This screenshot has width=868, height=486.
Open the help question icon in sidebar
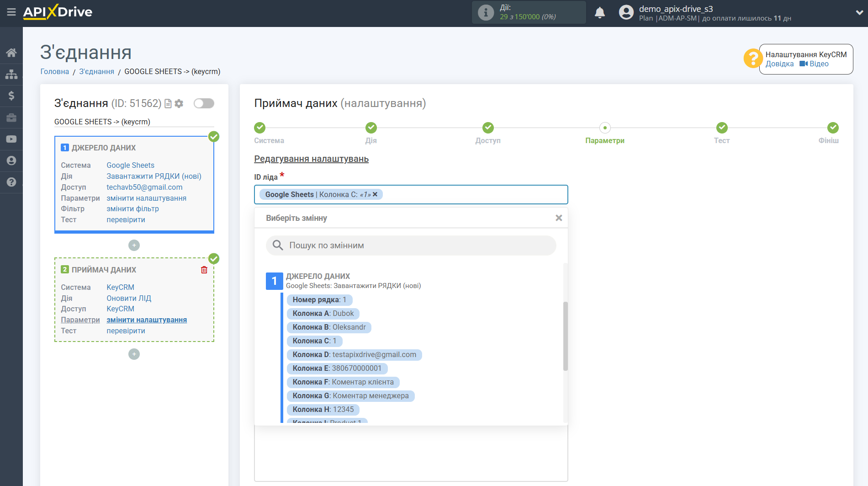click(11, 182)
